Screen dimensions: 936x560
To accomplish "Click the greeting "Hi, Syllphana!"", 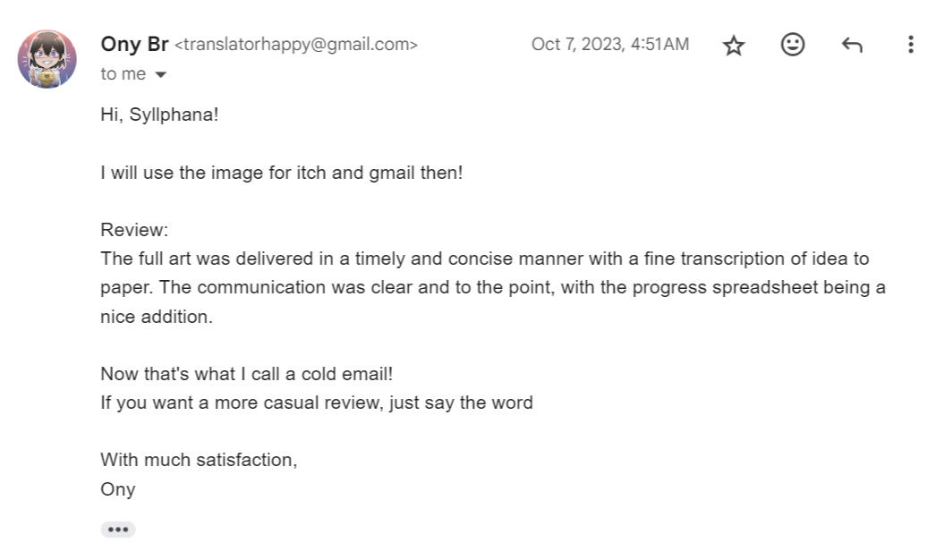I will click(159, 115).
